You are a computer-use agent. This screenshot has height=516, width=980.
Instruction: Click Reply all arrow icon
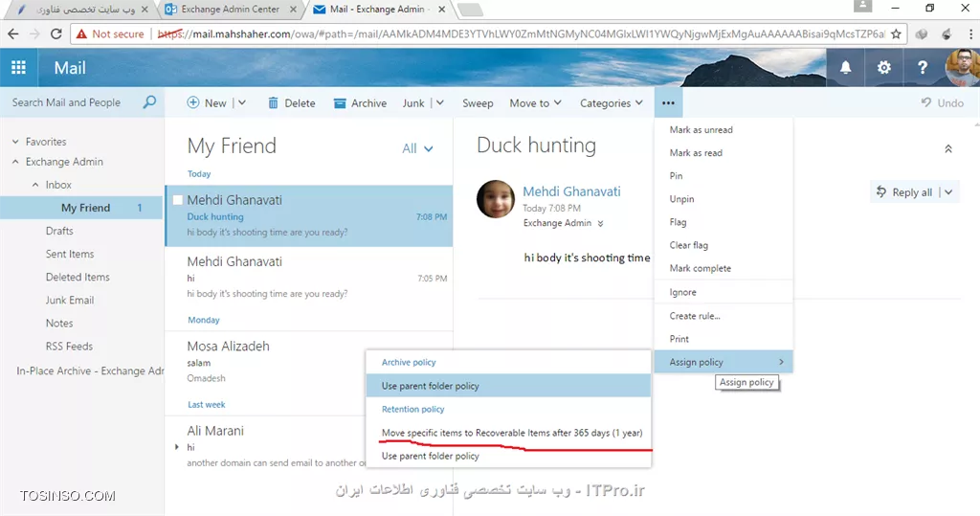click(x=881, y=191)
